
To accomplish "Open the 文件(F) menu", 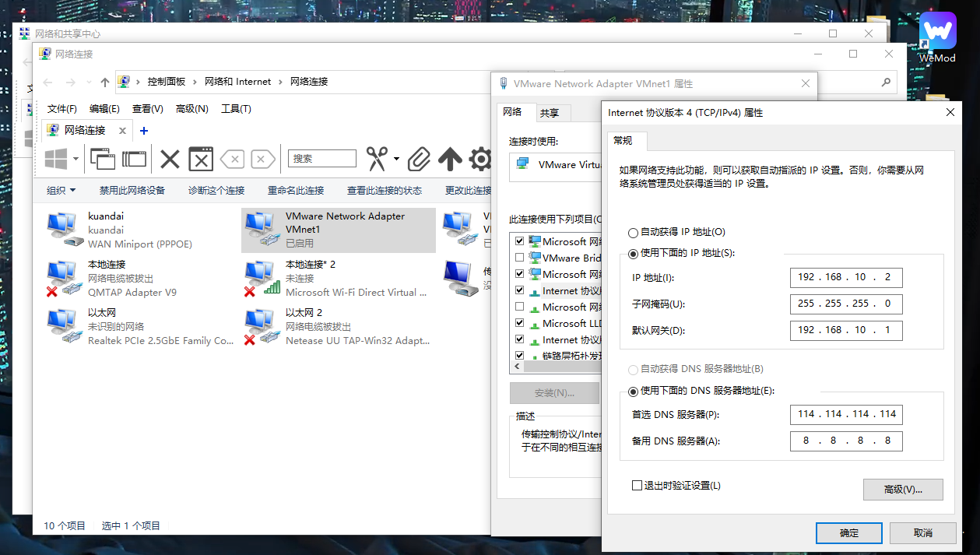I will [x=62, y=109].
